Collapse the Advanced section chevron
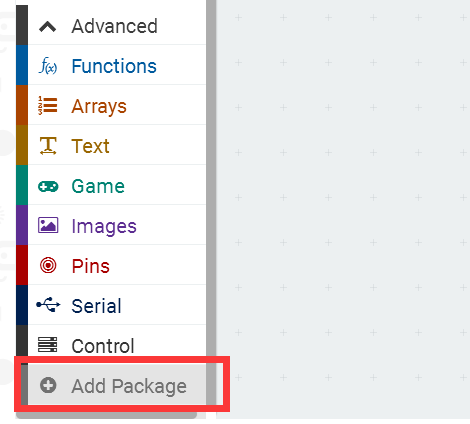 (47, 27)
